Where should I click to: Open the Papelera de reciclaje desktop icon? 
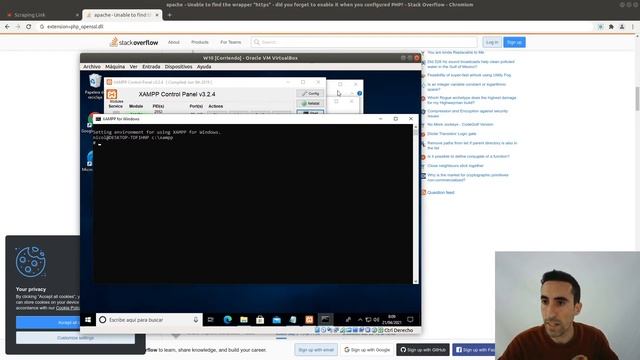click(x=95, y=86)
